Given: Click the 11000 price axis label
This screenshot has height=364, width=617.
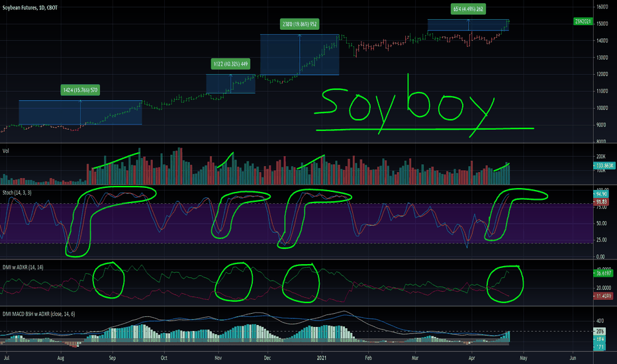Looking at the screenshot, I should click(x=602, y=91).
